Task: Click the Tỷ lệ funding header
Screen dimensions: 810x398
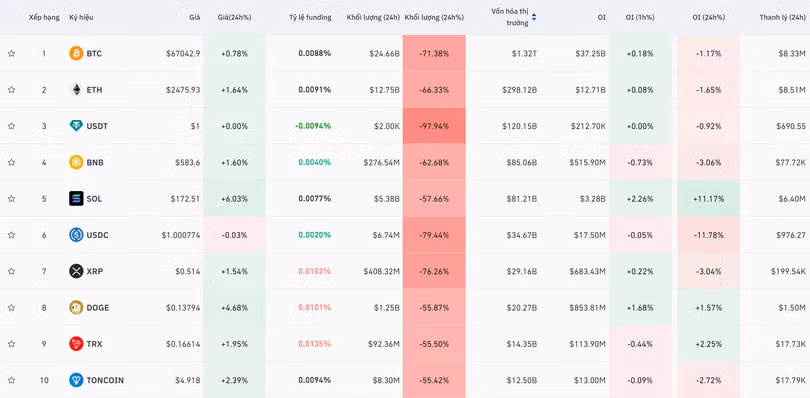Action: (x=310, y=17)
